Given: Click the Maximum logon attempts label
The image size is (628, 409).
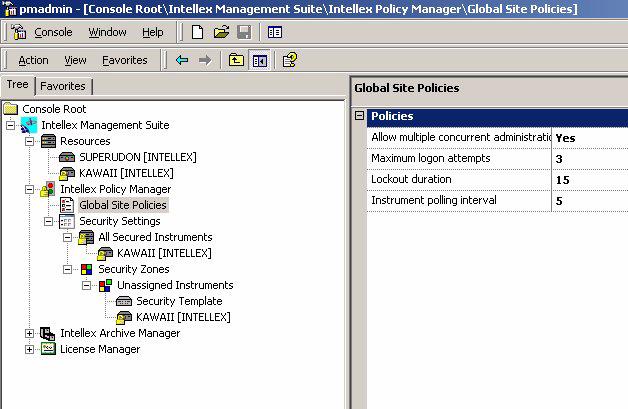Looking at the screenshot, I should tap(431, 158).
